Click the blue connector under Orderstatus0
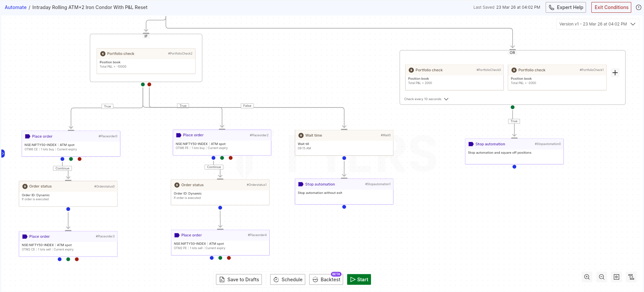Viewport: 644px width, 292px height. (x=68, y=209)
